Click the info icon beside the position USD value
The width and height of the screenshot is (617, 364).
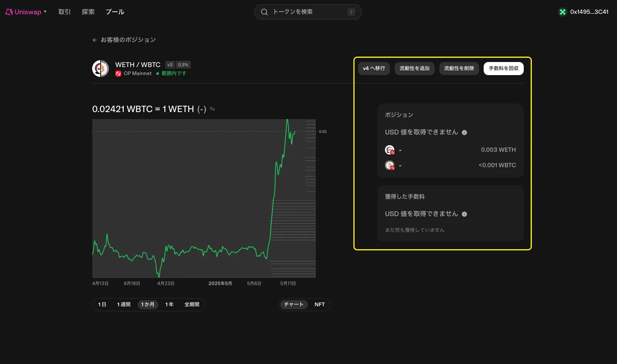(464, 133)
